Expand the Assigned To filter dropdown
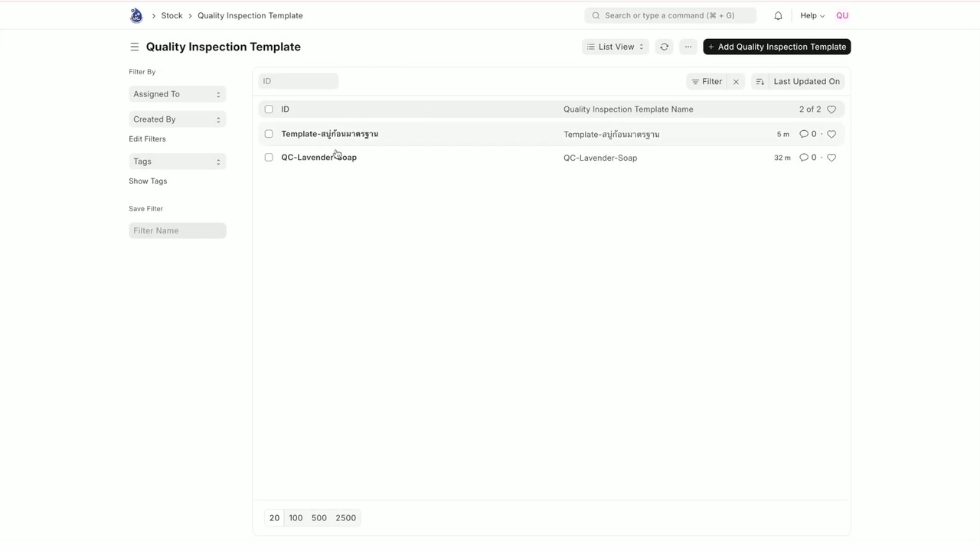This screenshot has height=551, width=980. tap(178, 94)
